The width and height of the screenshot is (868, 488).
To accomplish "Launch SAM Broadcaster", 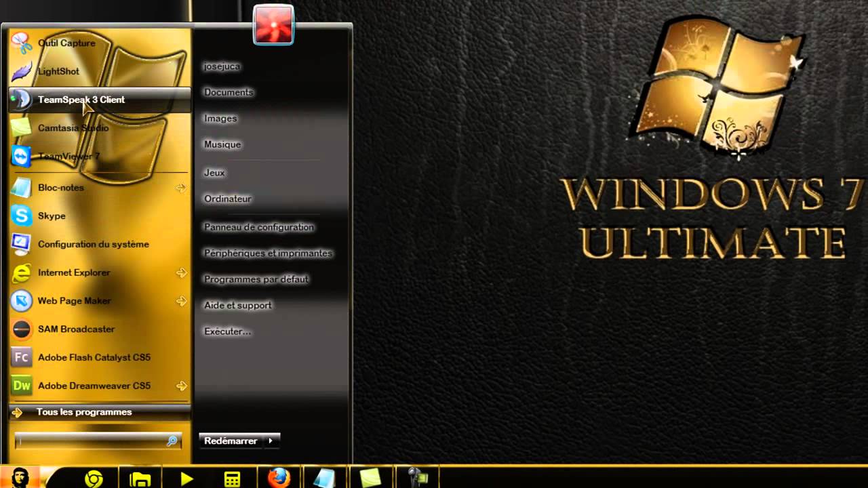I will click(100, 329).
